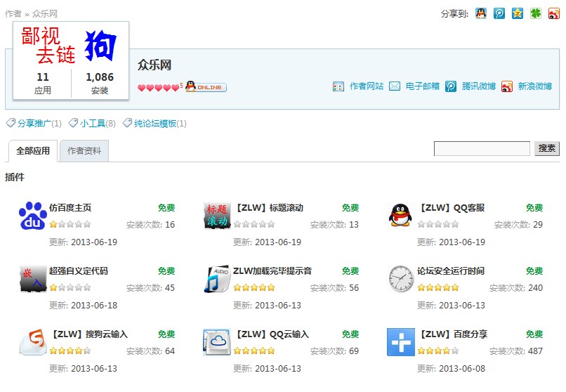Image resolution: width=566 pixels, height=392 pixels.
Task: Open 超强自义定代码 title
Action: click(79, 271)
